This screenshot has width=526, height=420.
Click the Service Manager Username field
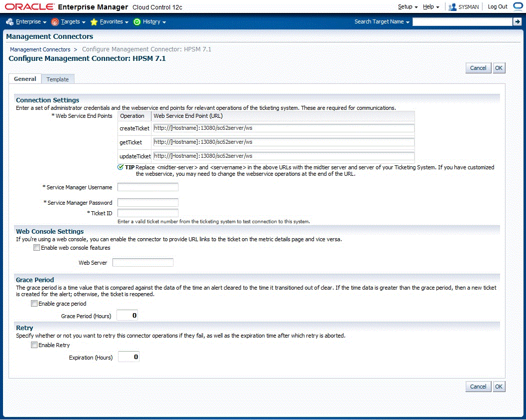click(147, 187)
